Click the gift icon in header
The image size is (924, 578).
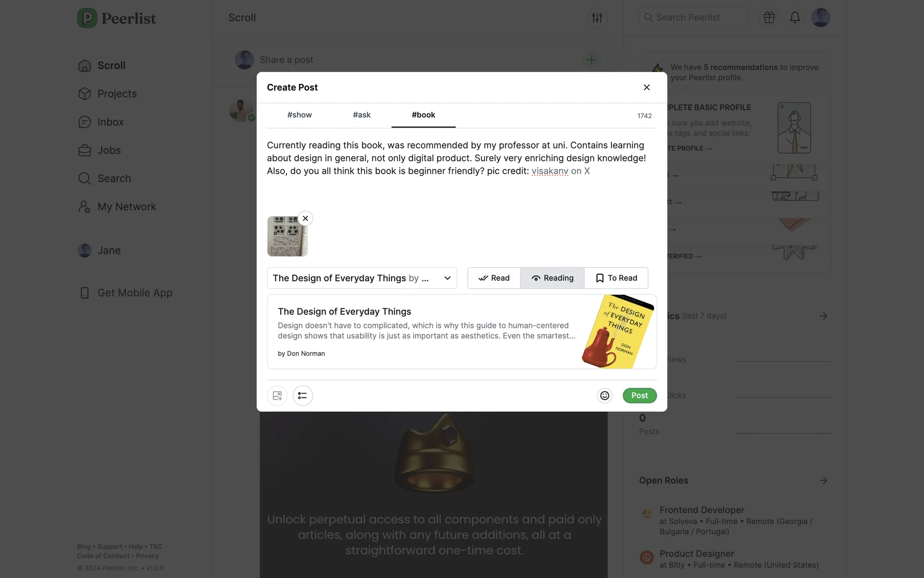coord(769,17)
